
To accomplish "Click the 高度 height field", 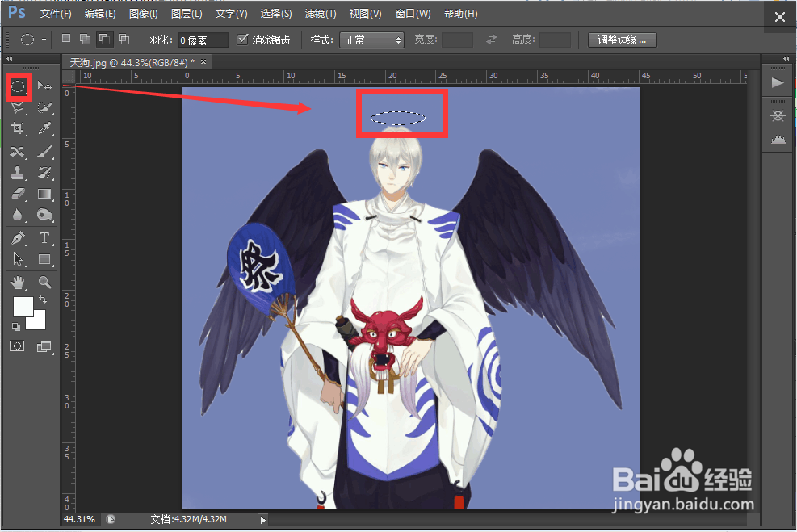I will coord(555,40).
